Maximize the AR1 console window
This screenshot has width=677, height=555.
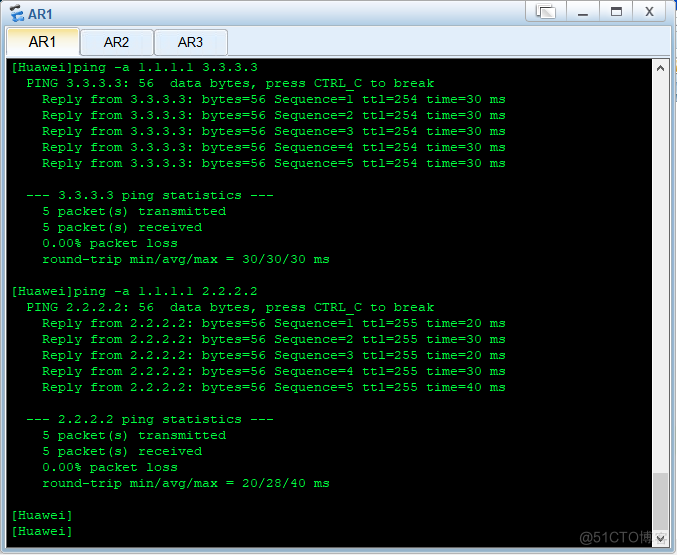[x=615, y=12]
